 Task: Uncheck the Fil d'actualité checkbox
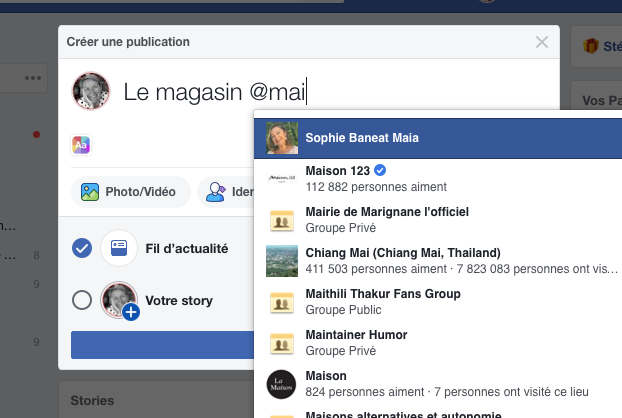[82, 248]
